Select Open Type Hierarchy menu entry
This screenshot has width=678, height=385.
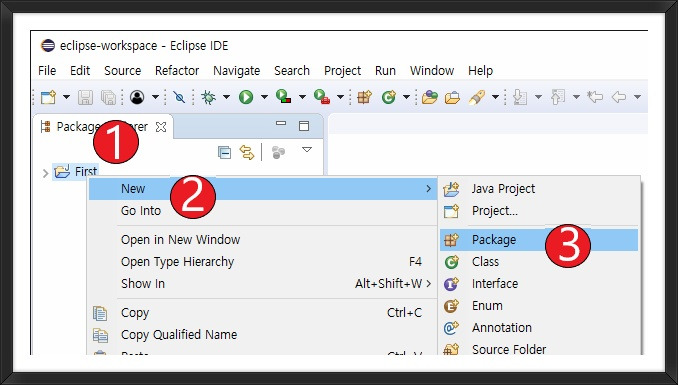point(262,262)
